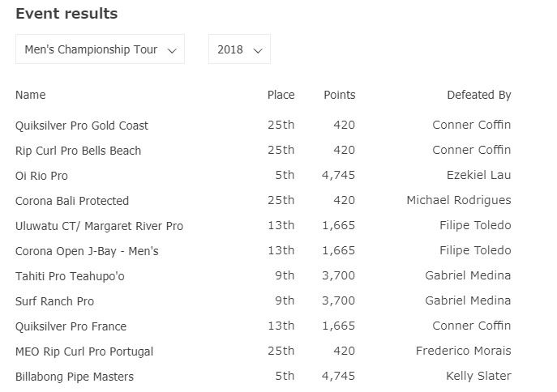Expand the 2018 year selector
This screenshot has height=392, width=557.
[239, 49]
